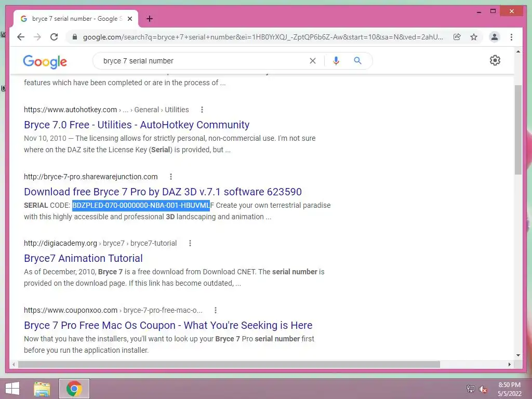Click the vertical scrollbar thumb
The image size is (532, 399).
tap(518, 129)
